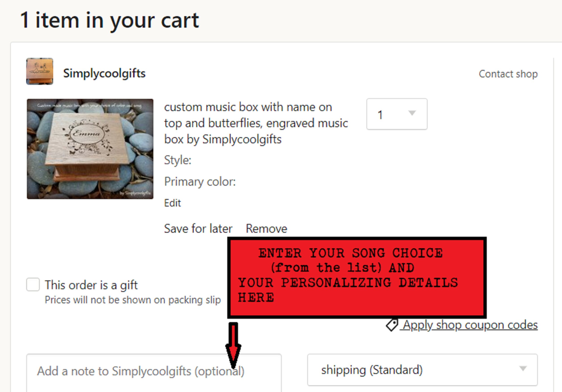The image size is (562, 392).
Task: Open the shipping (Standard) dropdown
Action: [x=422, y=370]
